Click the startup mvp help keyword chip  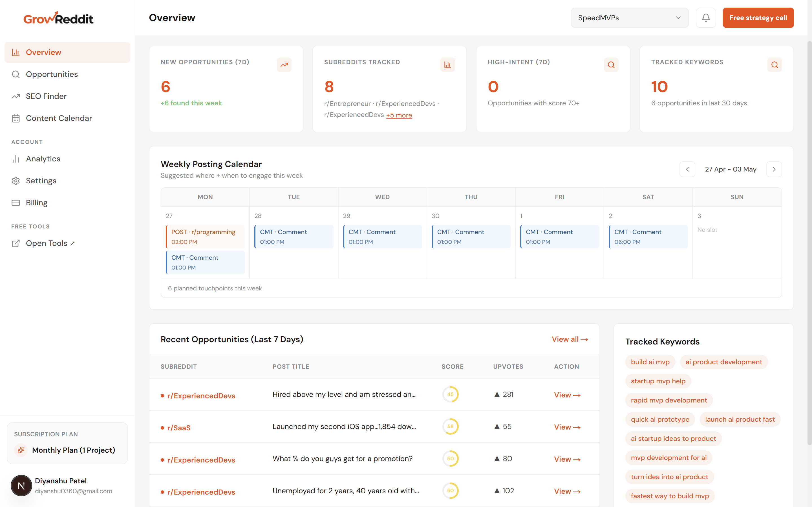pos(658,381)
